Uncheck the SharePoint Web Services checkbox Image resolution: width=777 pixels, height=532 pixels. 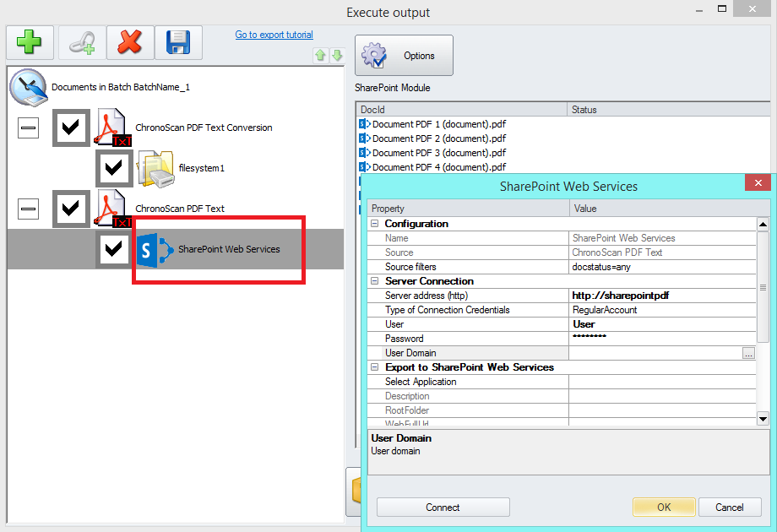pyautogui.click(x=114, y=249)
